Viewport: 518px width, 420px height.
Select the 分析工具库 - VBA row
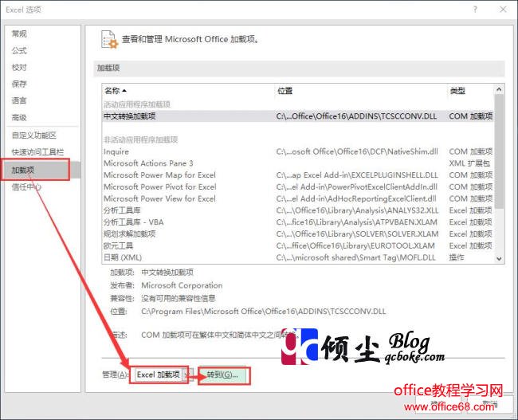[x=298, y=222]
